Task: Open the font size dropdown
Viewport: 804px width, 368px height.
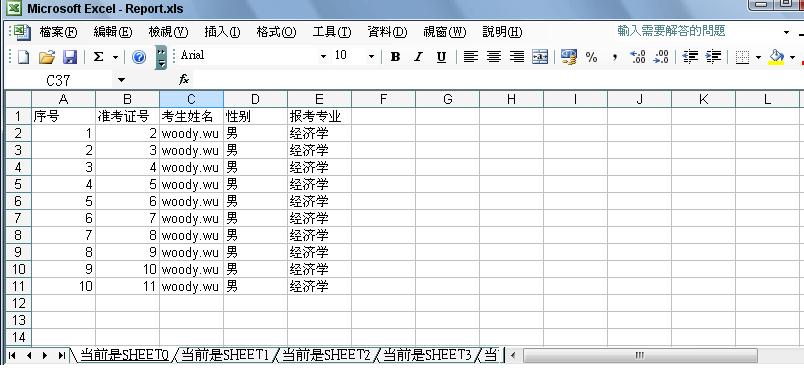Action: click(372, 56)
